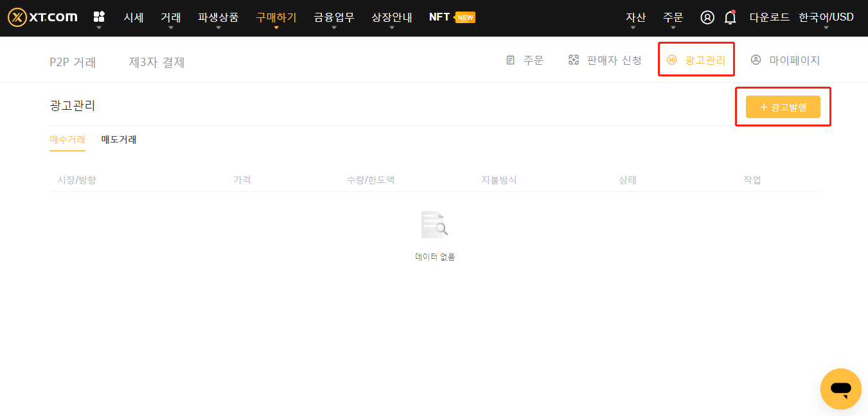
Task: Open the NFT menu item
Action: tap(439, 17)
